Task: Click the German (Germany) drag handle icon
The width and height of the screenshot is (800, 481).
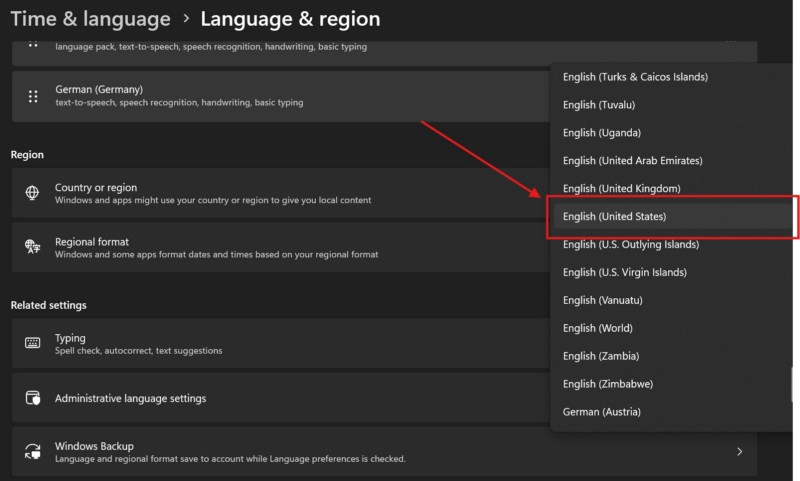Action: (33, 96)
